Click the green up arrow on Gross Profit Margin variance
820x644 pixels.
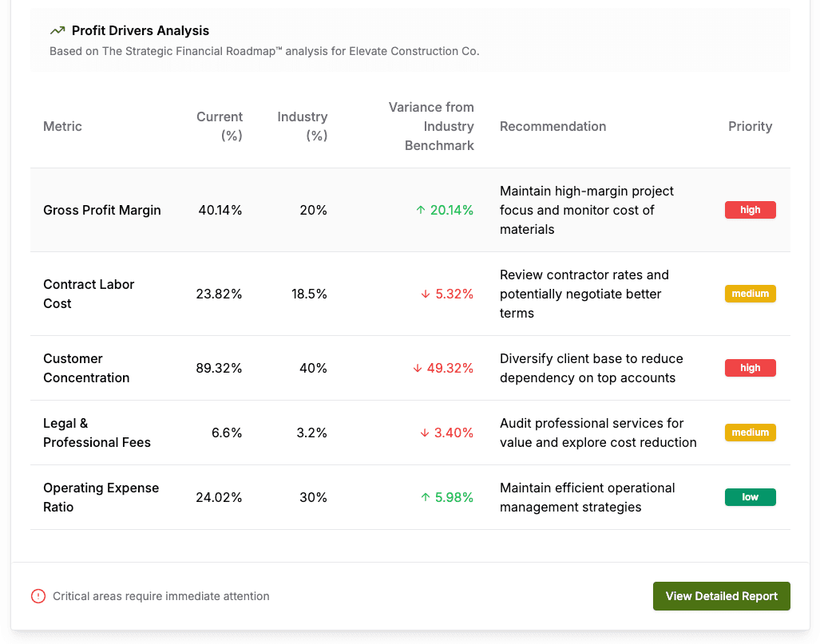tap(419, 210)
